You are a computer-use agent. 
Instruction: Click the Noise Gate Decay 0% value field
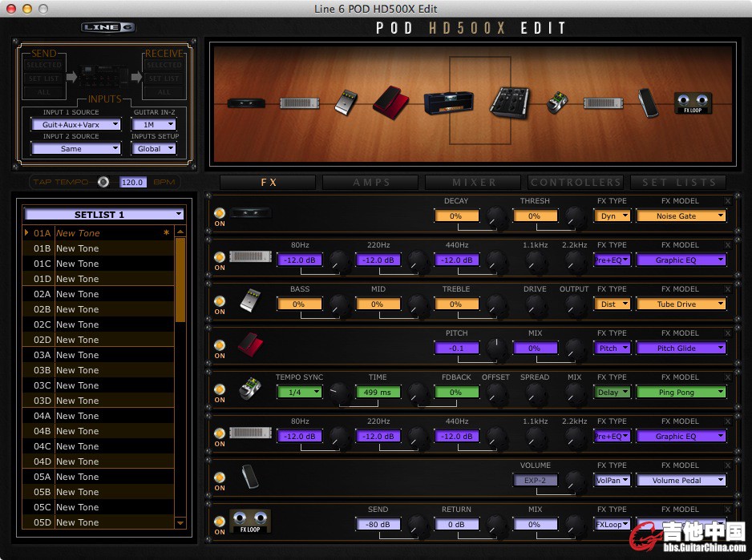456,216
